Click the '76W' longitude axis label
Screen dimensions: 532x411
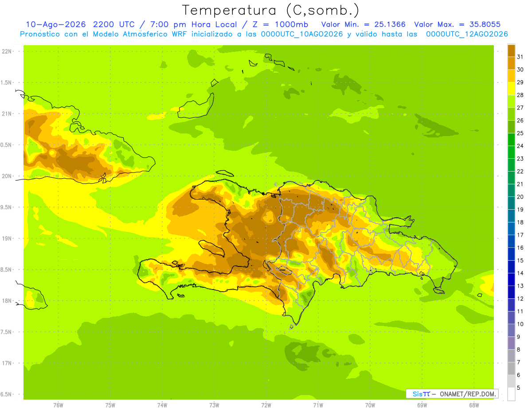(x=59, y=405)
